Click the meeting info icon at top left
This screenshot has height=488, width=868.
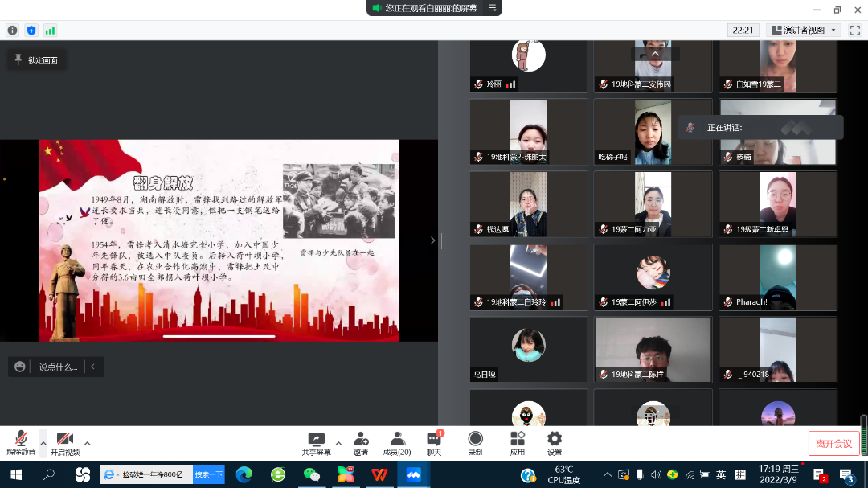point(13,31)
